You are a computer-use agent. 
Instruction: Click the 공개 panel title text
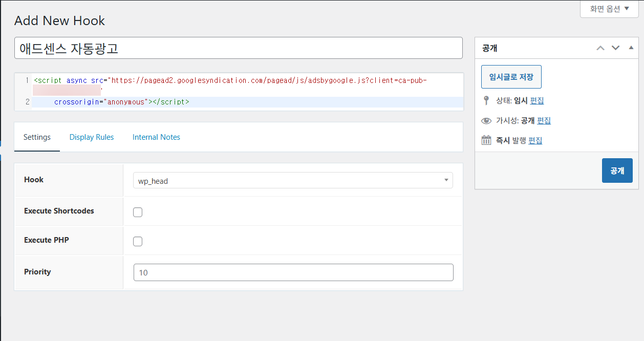click(x=490, y=48)
